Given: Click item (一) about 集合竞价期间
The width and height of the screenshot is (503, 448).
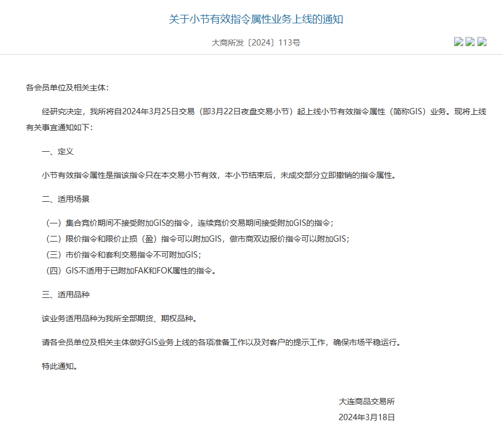Looking at the screenshot, I should coord(189,223).
